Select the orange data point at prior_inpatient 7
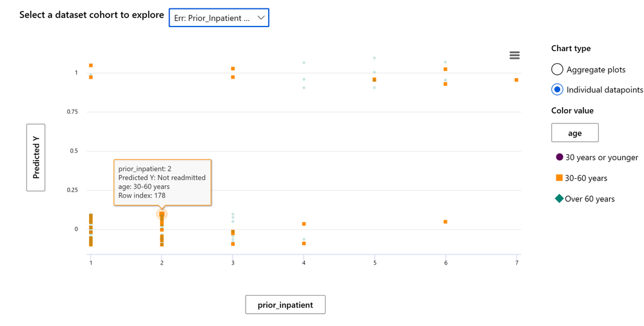The width and height of the screenshot is (644, 326). (x=516, y=80)
